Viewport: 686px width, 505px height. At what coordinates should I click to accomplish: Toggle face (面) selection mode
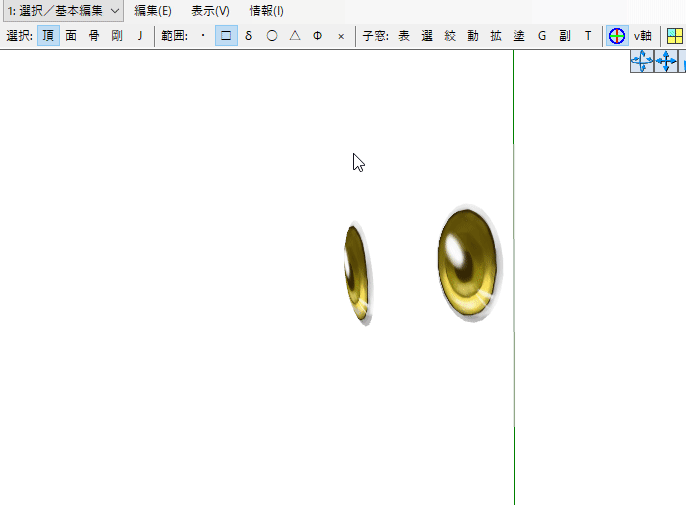(71, 36)
